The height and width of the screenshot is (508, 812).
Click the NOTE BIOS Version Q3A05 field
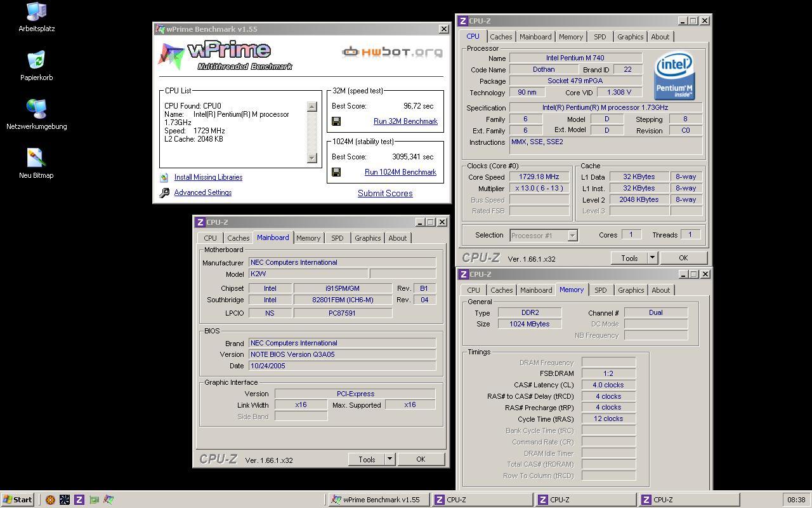pyautogui.click(x=343, y=354)
